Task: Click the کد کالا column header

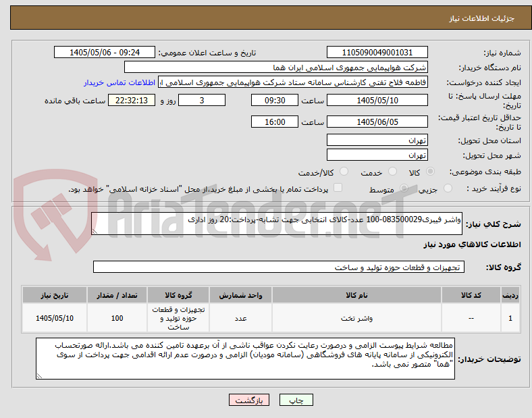Action: coord(471,295)
